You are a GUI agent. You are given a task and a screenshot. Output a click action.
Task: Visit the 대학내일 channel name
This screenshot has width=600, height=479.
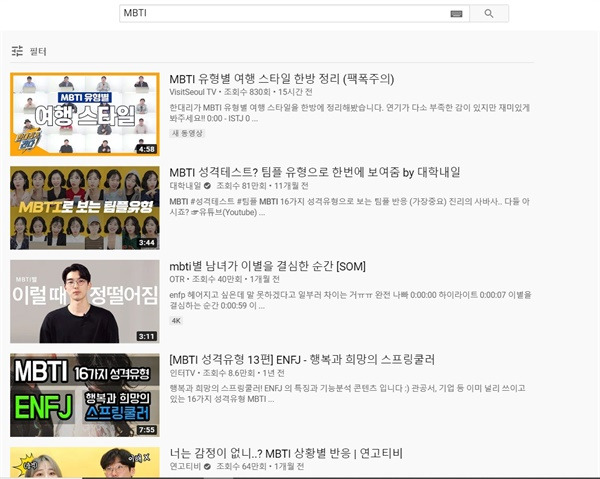(x=185, y=186)
